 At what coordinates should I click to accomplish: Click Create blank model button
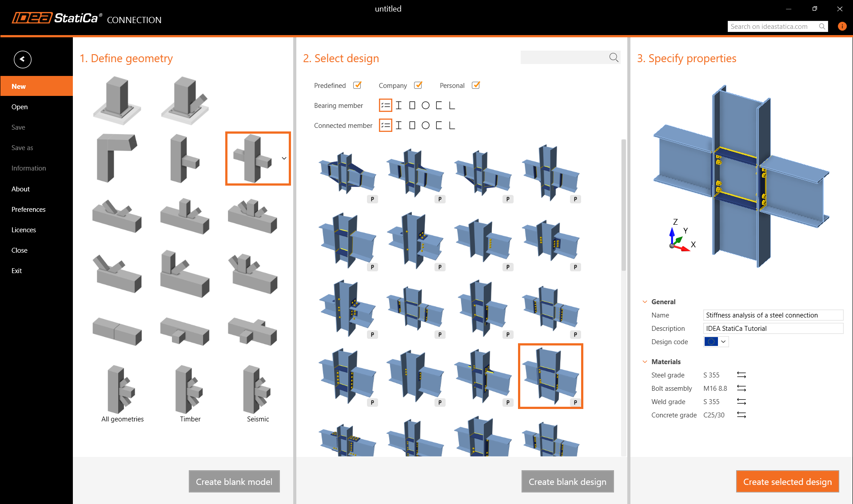(234, 481)
